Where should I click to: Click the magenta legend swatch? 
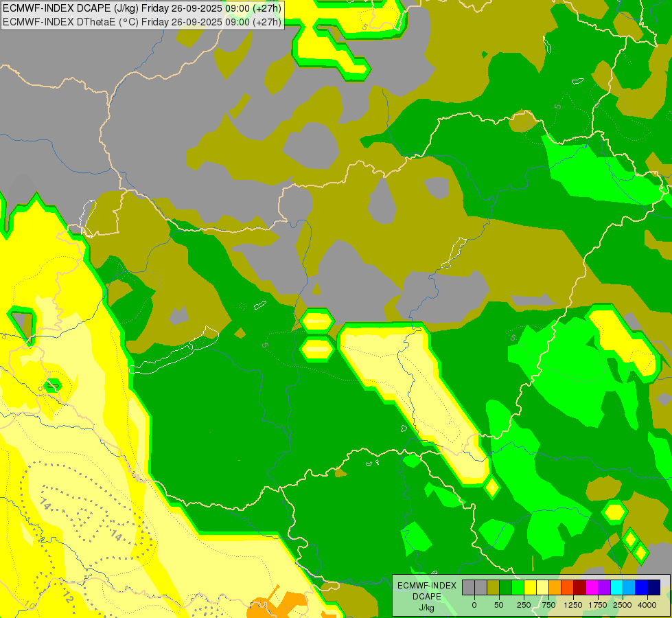coord(592,588)
